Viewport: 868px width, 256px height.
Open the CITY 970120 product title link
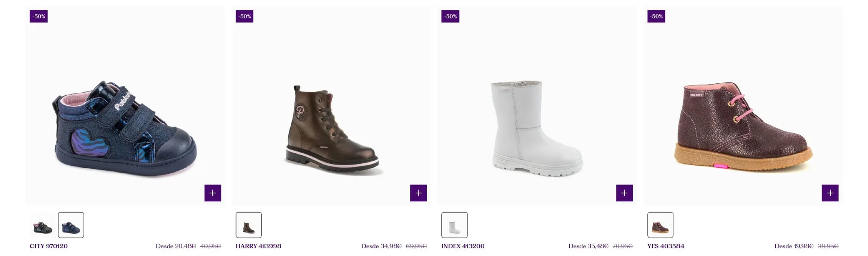point(49,246)
